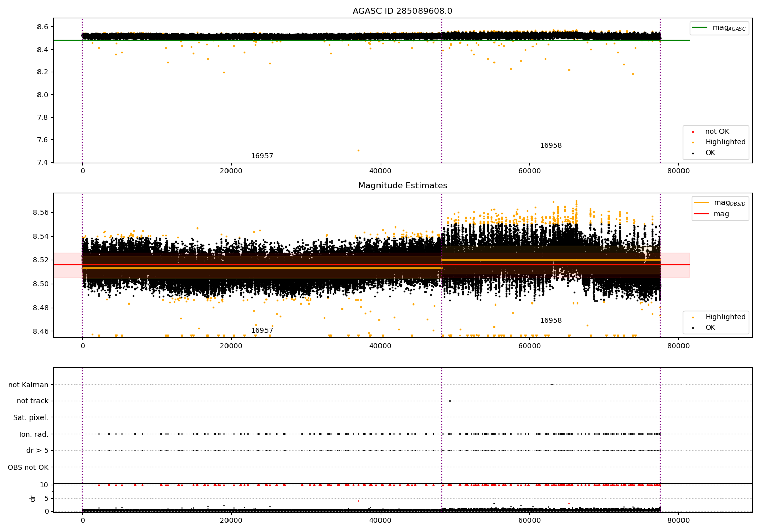Viewport: 760px width, 532px height.
Task: Click the '16958' label in the AGASC ID plot
Action: 551,146
